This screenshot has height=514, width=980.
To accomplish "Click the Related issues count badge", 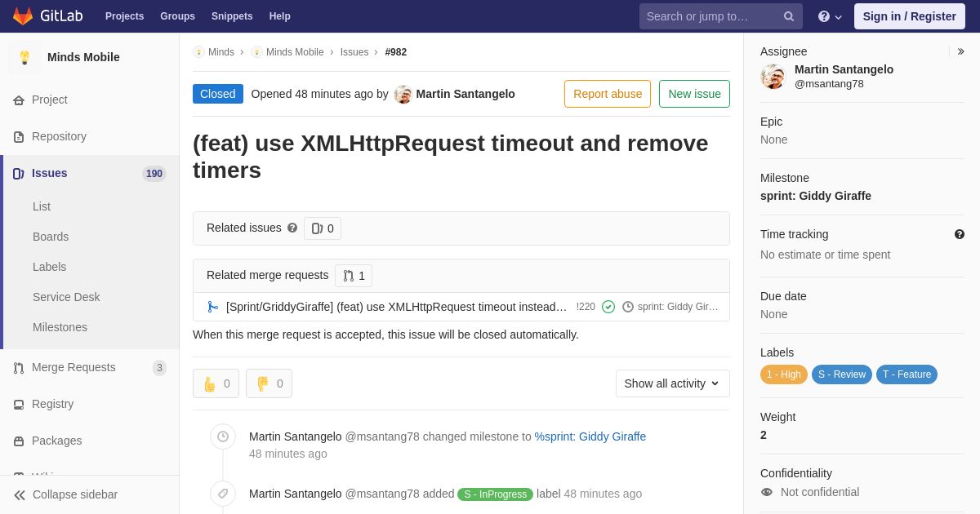I will click(323, 228).
